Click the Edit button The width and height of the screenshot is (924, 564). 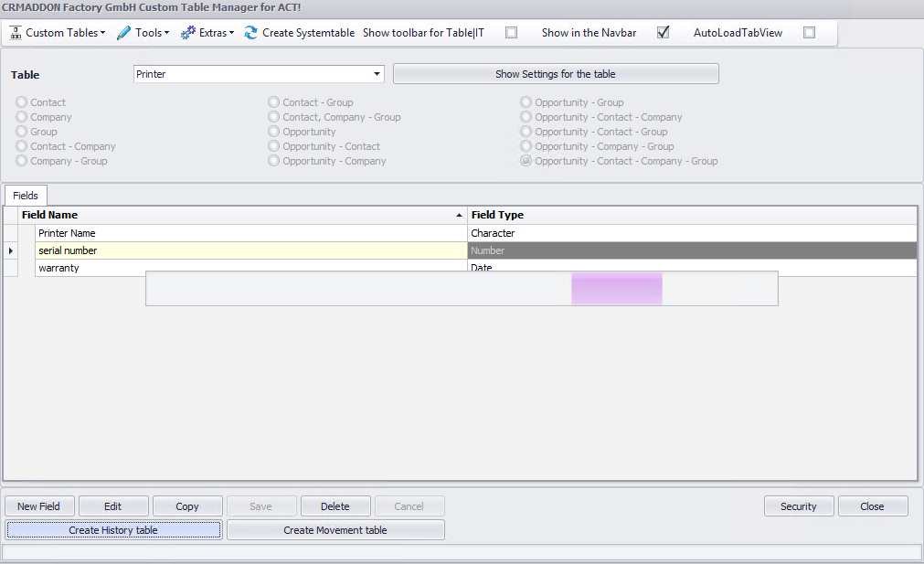click(x=113, y=506)
